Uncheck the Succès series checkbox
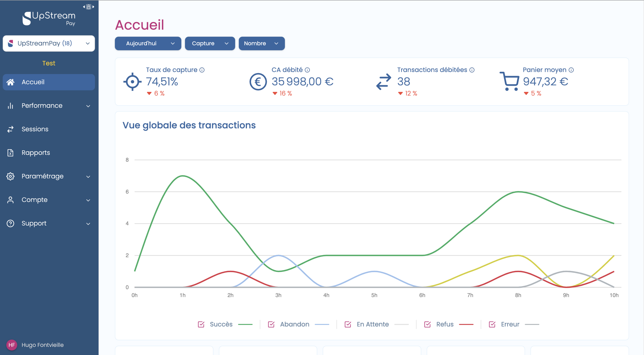This screenshot has width=644, height=355. point(201,324)
